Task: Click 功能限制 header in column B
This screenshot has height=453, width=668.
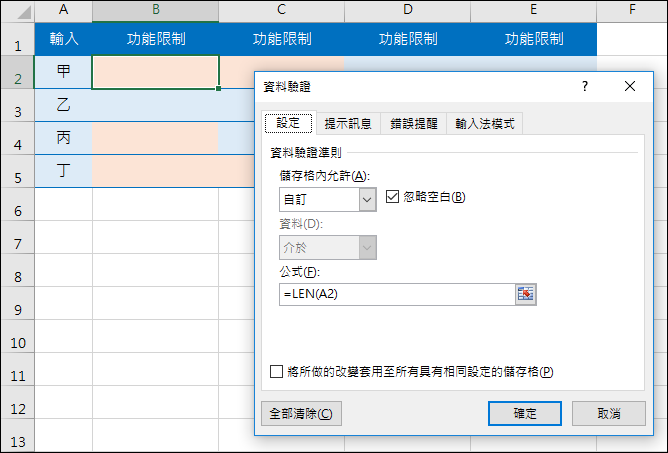Action: pyautogui.click(x=155, y=39)
